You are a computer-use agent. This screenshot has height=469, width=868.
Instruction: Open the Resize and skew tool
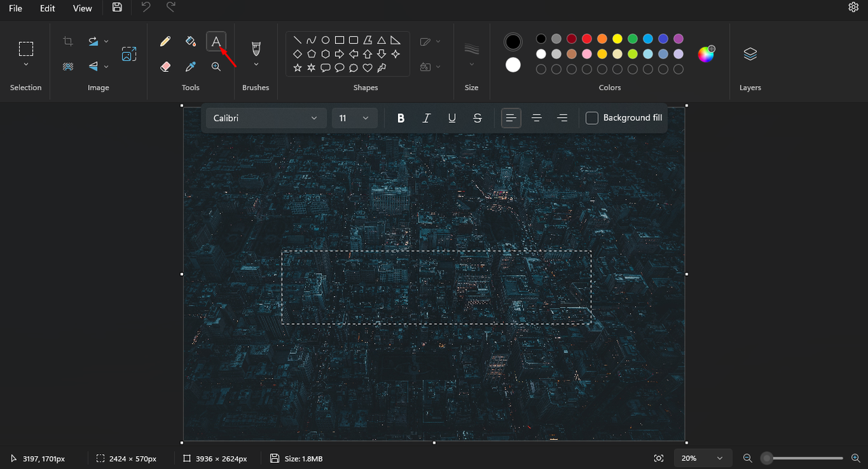click(129, 54)
